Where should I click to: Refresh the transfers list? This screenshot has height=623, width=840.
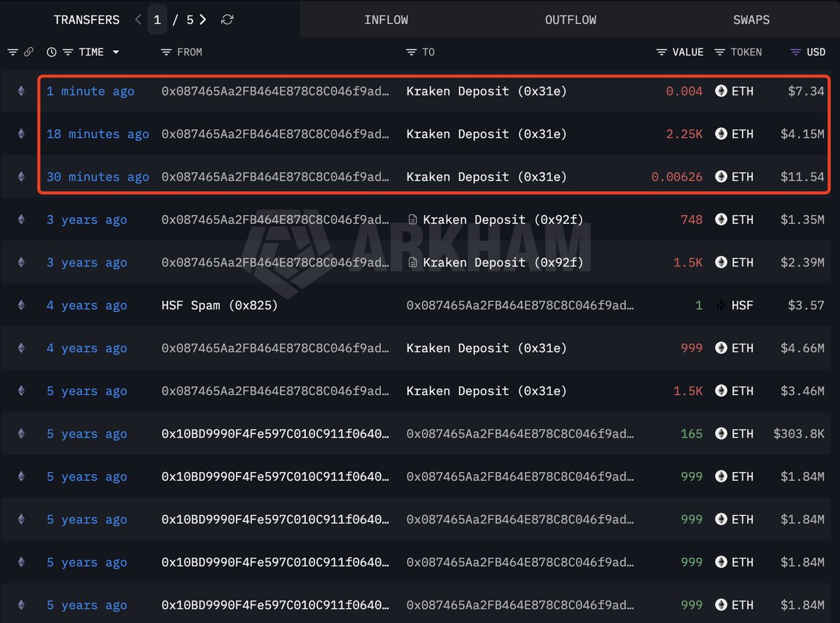coord(227,20)
